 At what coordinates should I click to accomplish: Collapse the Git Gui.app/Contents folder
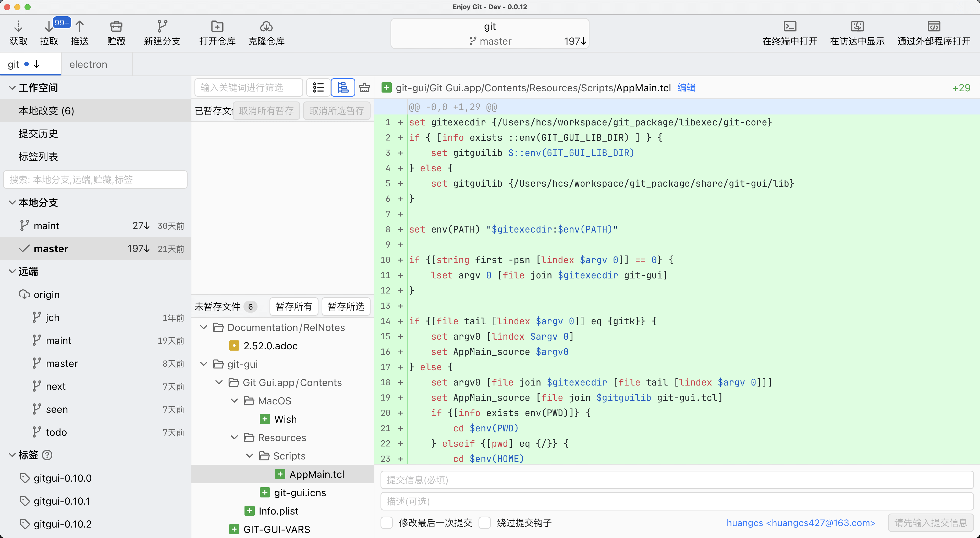[219, 382]
